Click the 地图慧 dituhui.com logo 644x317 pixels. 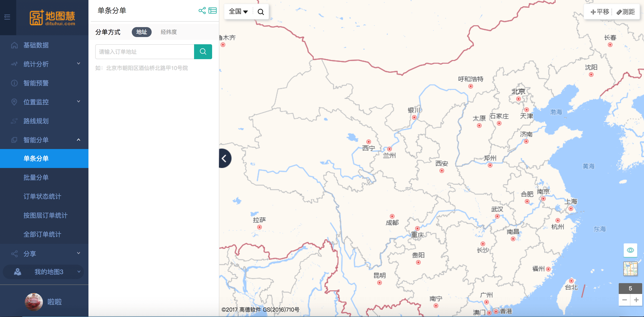[x=52, y=18]
